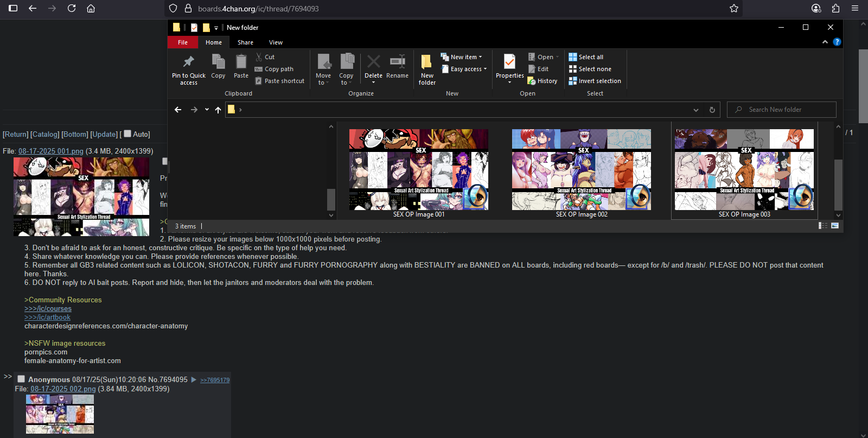This screenshot has width=868, height=438.
Task: Open file link 08-17-2025 001.png
Action: (x=51, y=151)
